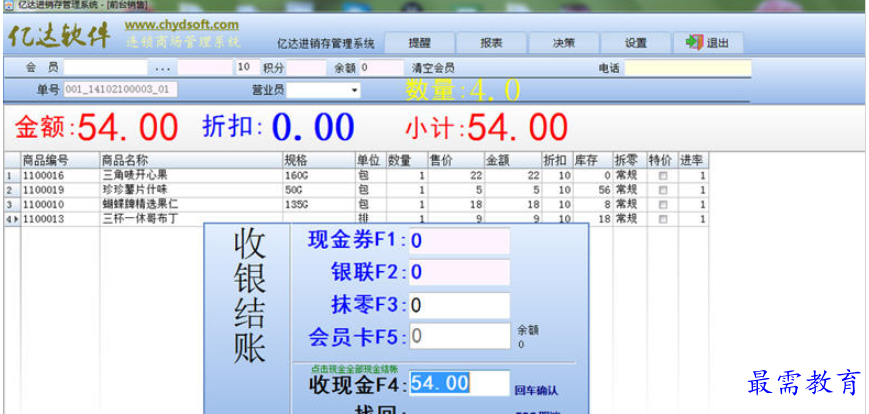Click the 单号 field
The height and width of the screenshot is (414, 869).
121,90
